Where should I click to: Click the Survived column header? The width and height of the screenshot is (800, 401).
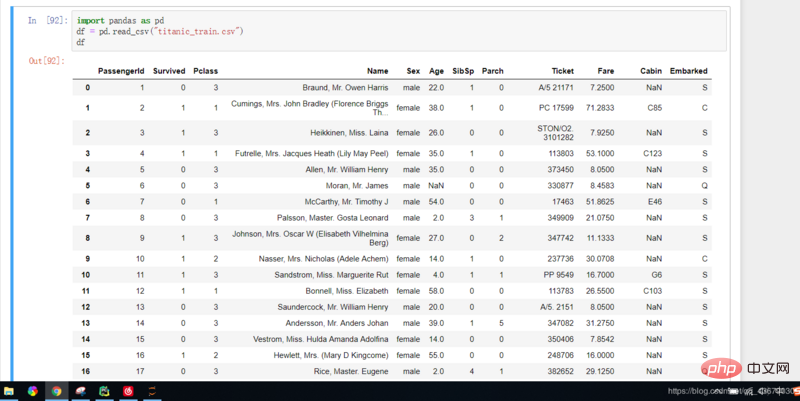pyautogui.click(x=169, y=71)
